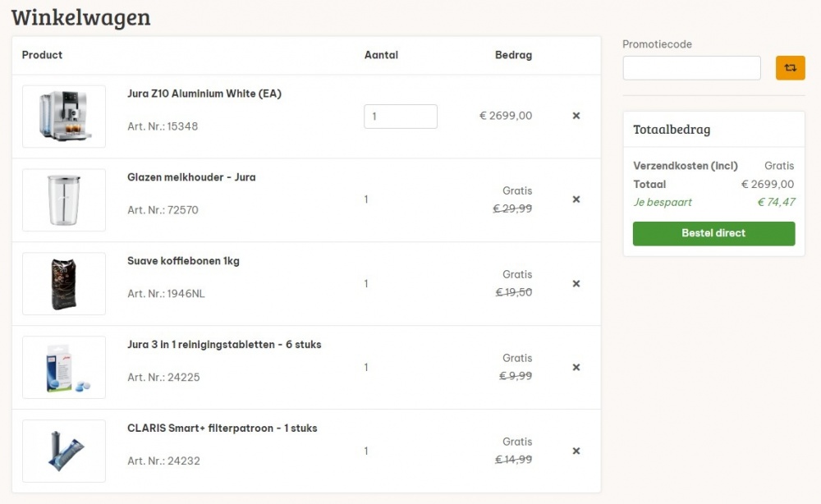Click Gratis label in CLARIS filterpatroon row
This screenshot has width=821, height=504.
[x=517, y=442]
